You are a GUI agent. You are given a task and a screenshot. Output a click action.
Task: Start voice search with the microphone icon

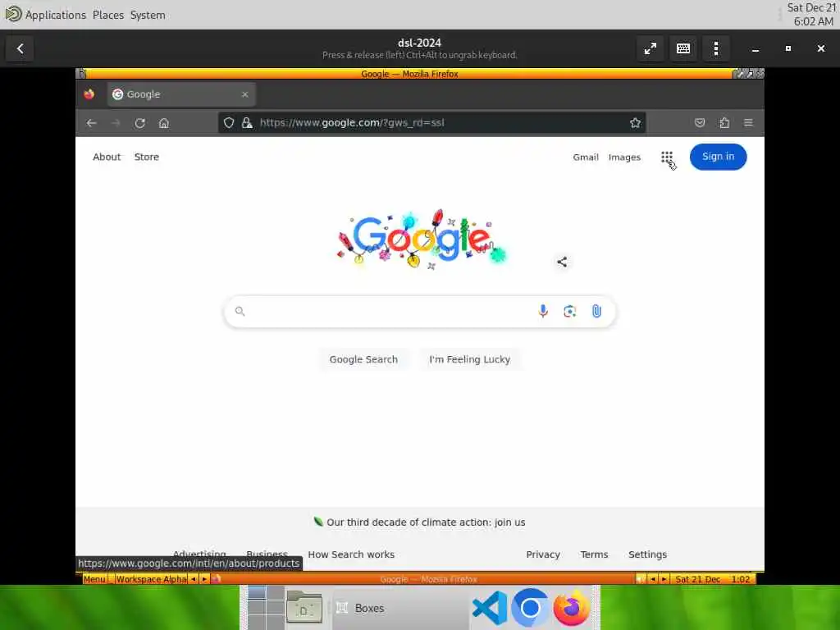point(543,311)
